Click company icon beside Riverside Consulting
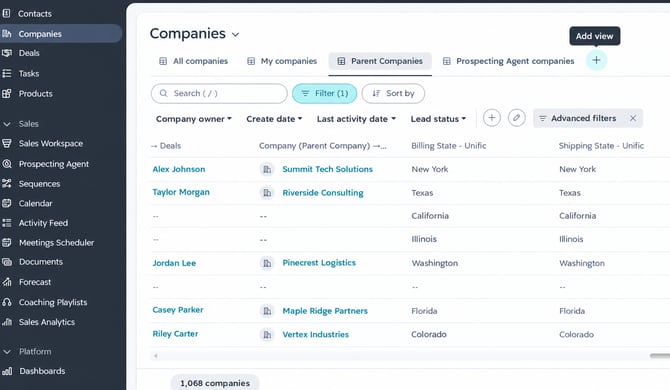 point(267,193)
